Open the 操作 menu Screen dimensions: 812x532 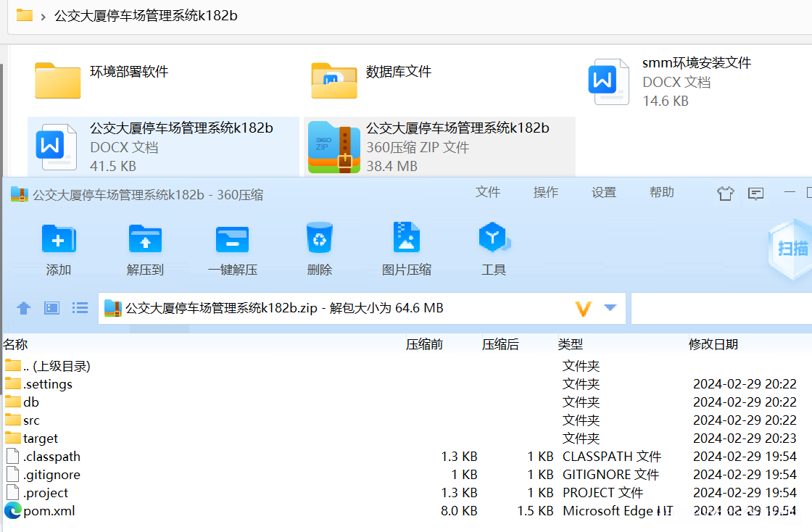[546, 193]
